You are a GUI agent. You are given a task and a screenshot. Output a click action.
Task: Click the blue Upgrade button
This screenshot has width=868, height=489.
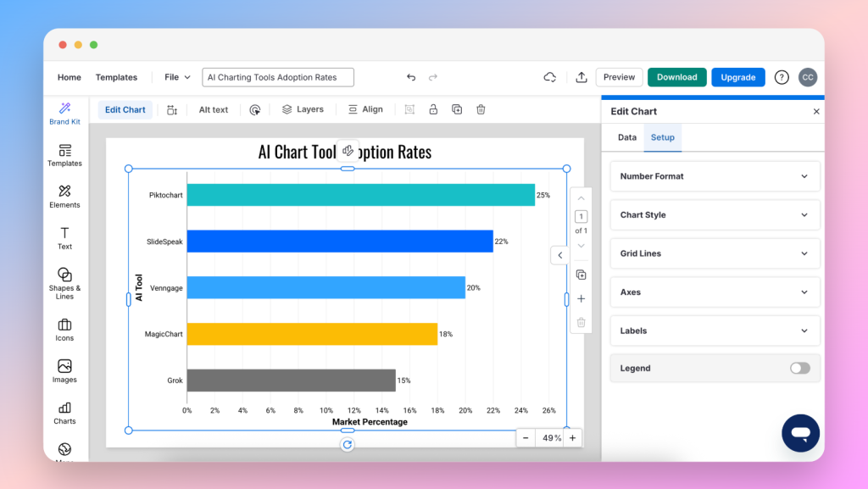(738, 77)
